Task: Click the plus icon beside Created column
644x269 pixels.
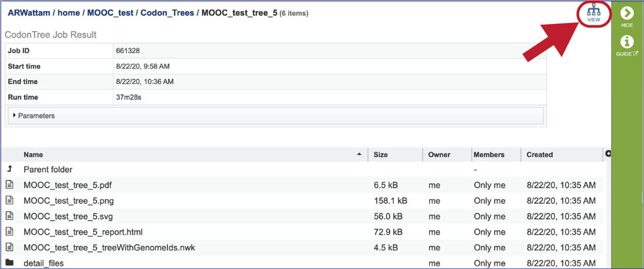Action: (x=608, y=153)
